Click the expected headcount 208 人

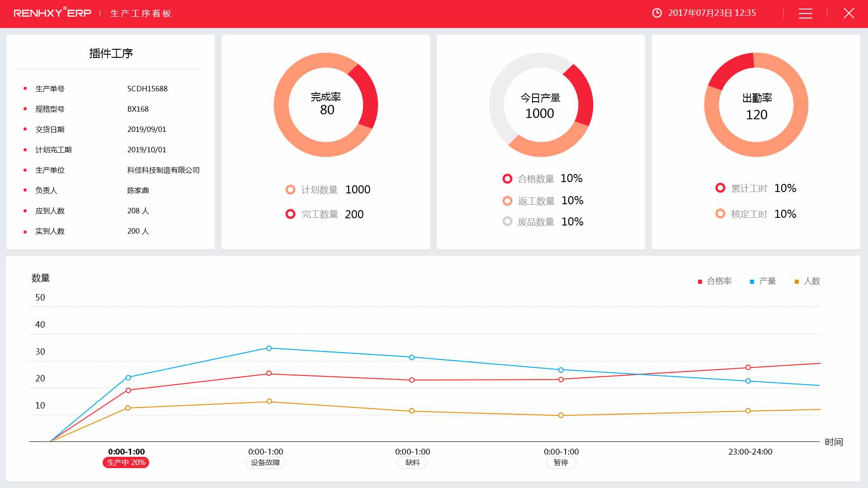(138, 211)
